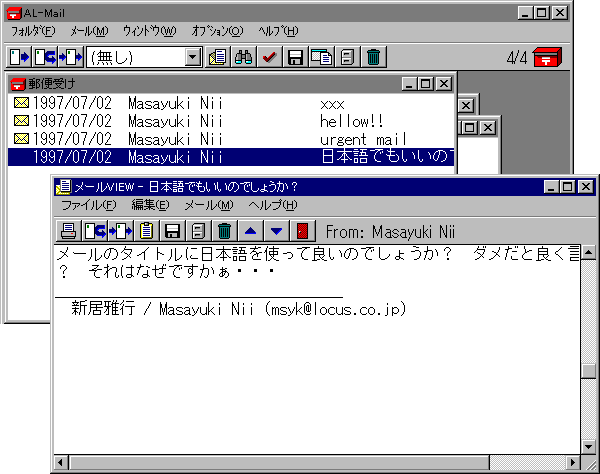
Task: Open the ヘルプ menu in mail view window
Action: (x=266, y=205)
